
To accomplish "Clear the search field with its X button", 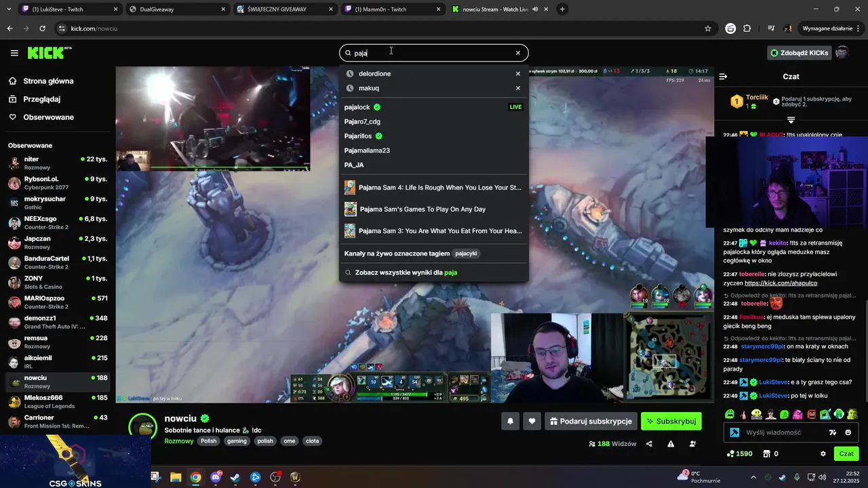I will tap(518, 53).
